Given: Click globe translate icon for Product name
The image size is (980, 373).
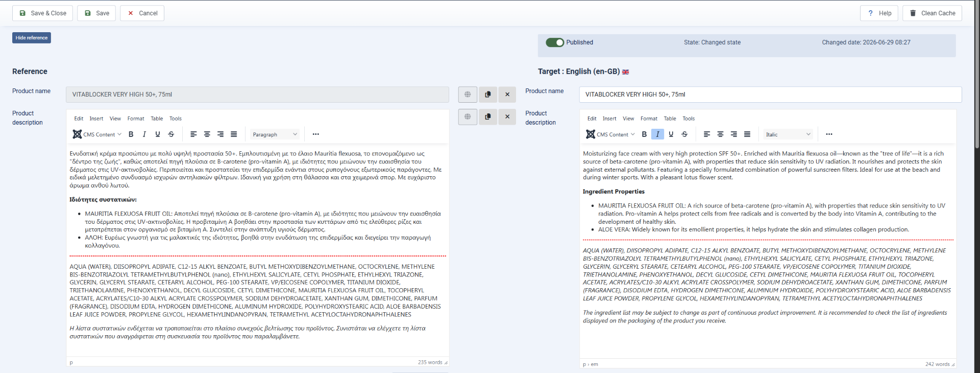Looking at the screenshot, I should (x=468, y=95).
